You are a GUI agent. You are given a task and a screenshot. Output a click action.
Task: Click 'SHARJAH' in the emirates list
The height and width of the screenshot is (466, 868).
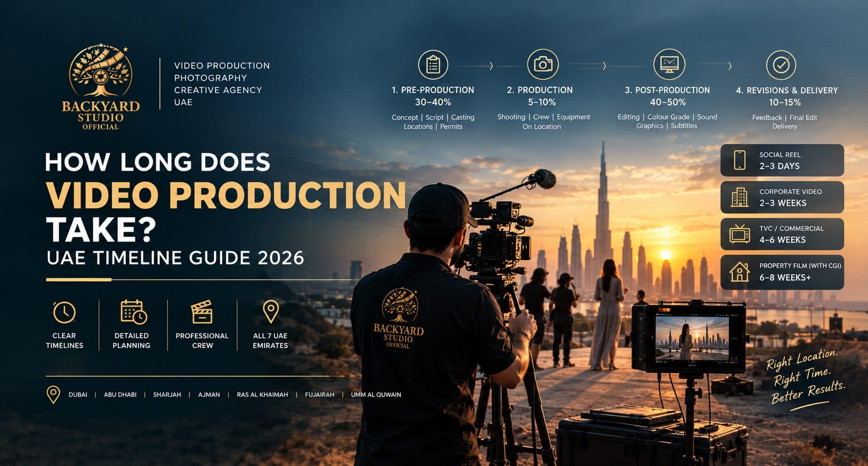tap(167, 395)
